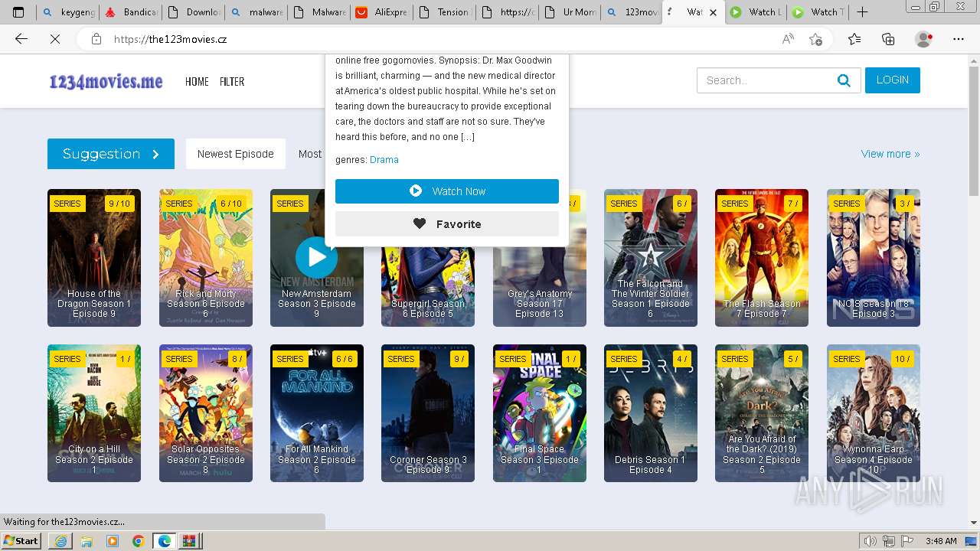This screenshot has width=980, height=551.
Task: Open Are You Afraid of the Dark poster
Action: click(762, 413)
